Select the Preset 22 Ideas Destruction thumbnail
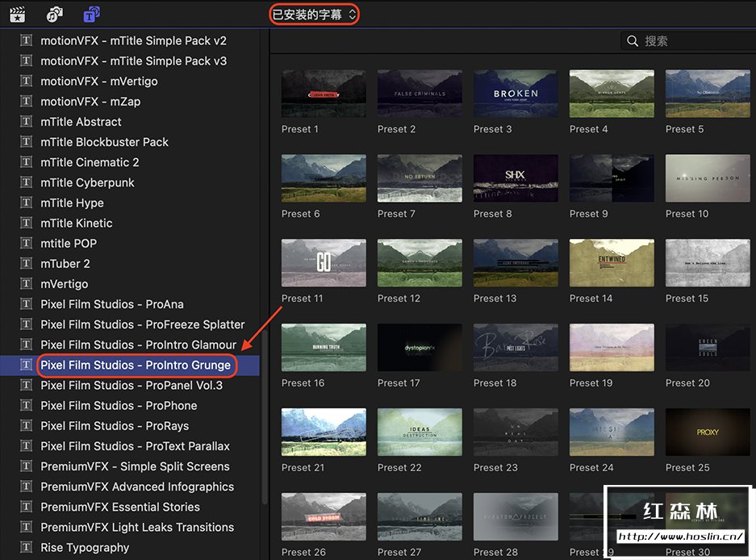Screen dimensions: 756x560 point(420,433)
